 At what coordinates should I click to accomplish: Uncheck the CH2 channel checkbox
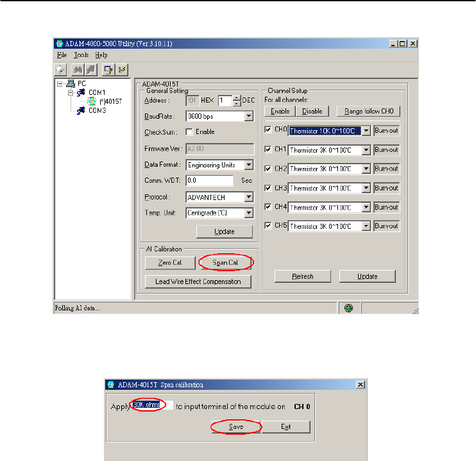pyautogui.click(x=268, y=169)
